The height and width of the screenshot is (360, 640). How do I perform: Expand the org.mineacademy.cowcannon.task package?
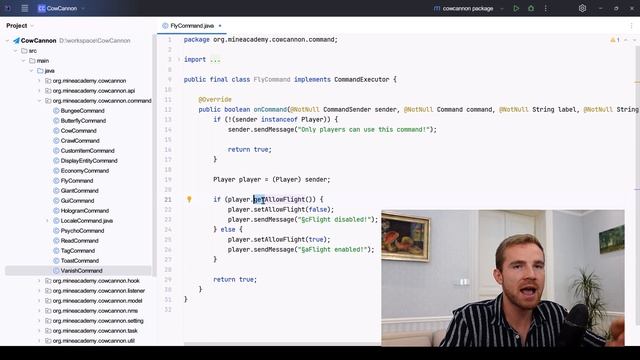[x=40, y=331]
